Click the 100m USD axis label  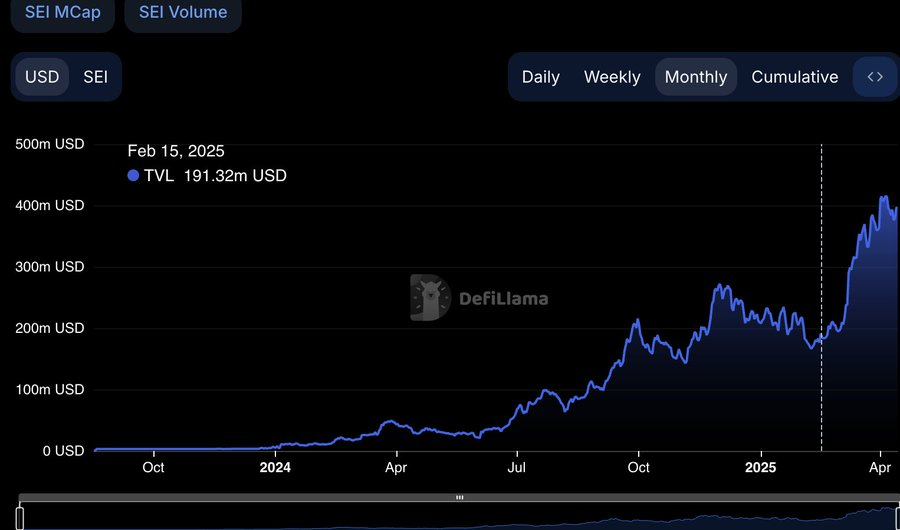click(50, 390)
